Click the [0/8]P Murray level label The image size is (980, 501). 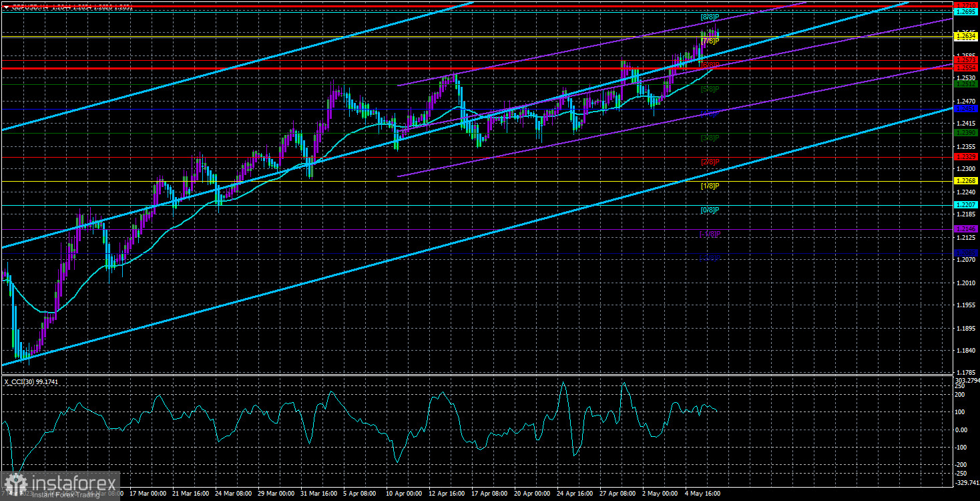710,210
